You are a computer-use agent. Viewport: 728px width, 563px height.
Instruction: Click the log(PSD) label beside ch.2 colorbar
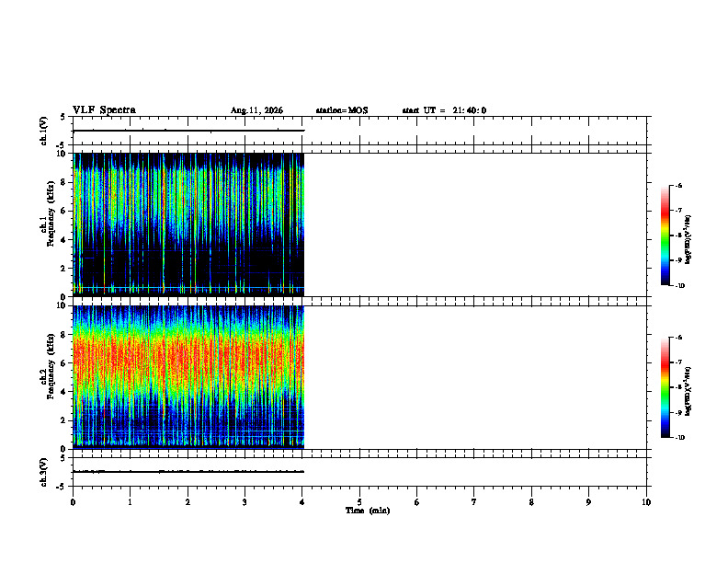pyautogui.click(x=688, y=392)
